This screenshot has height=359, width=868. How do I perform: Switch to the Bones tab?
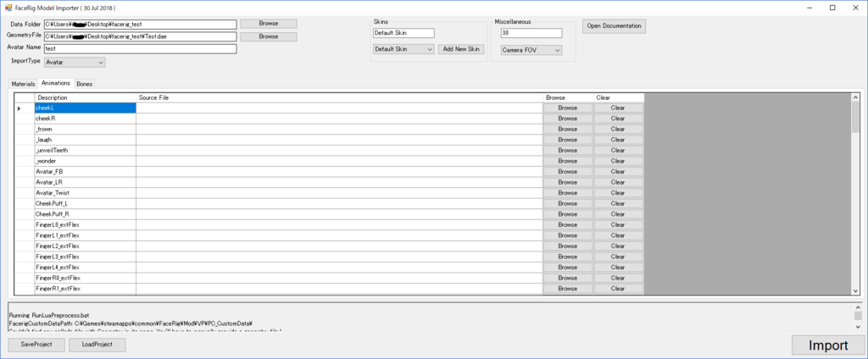click(x=85, y=84)
